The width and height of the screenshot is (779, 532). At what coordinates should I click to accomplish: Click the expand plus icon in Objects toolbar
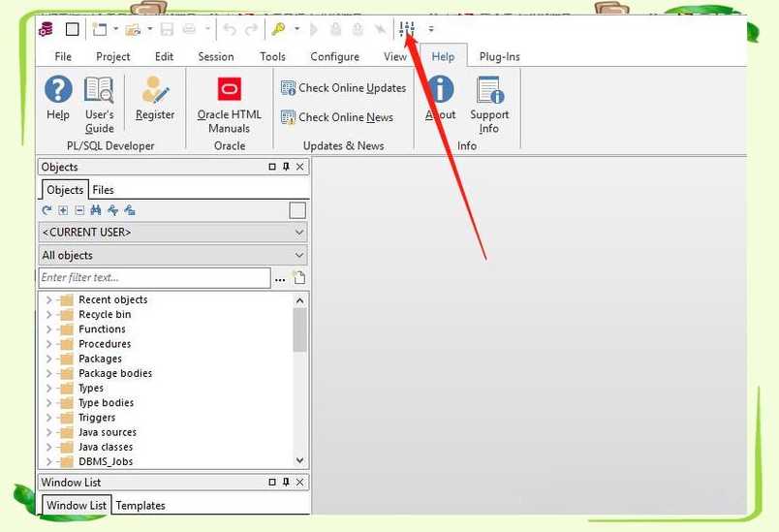point(63,210)
